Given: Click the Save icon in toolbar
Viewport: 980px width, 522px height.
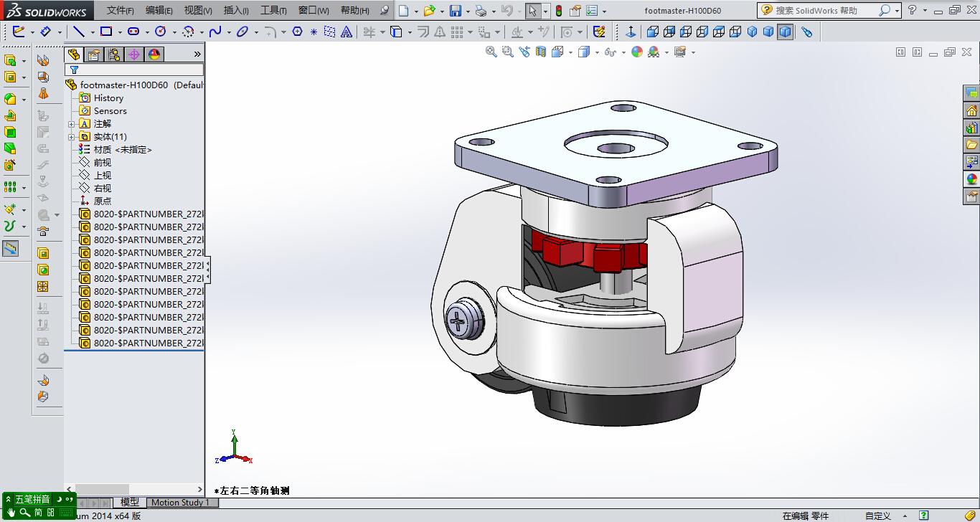Looking at the screenshot, I should pyautogui.click(x=455, y=11).
